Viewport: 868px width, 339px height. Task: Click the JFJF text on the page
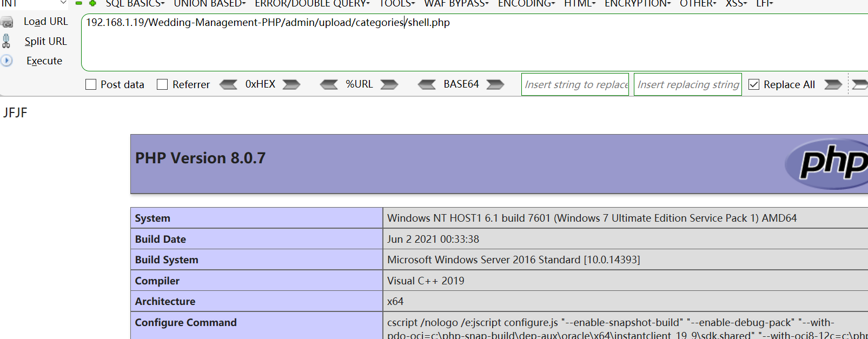pos(15,112)
